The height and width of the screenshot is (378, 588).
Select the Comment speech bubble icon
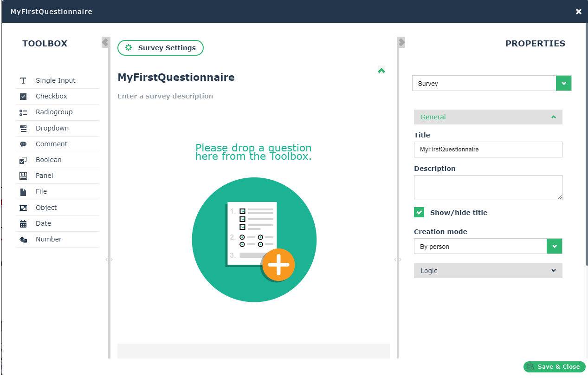point(23,144)
